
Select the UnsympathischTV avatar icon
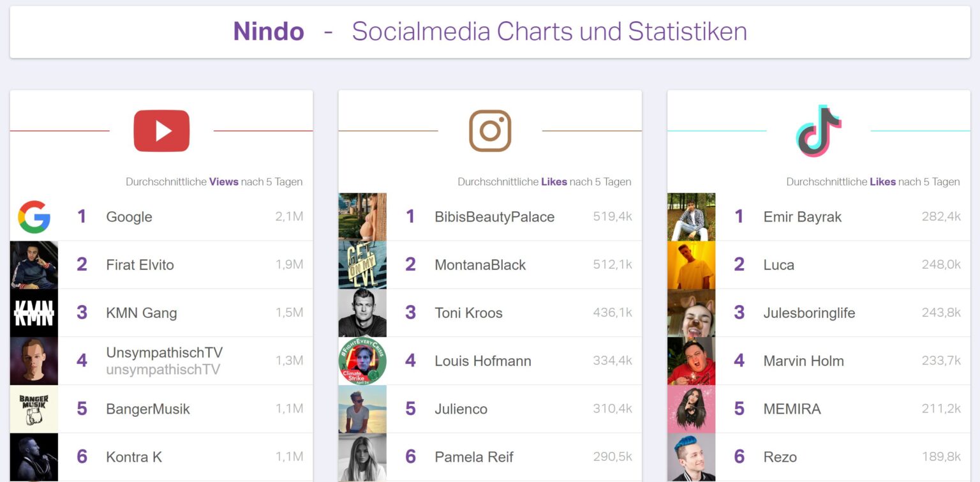[34, 360]
